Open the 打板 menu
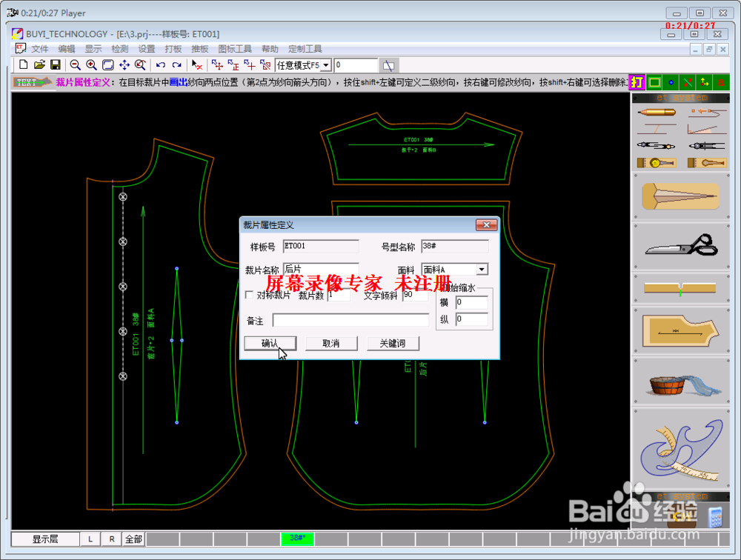Screen dimensions: 741x560 click(173, 49)
